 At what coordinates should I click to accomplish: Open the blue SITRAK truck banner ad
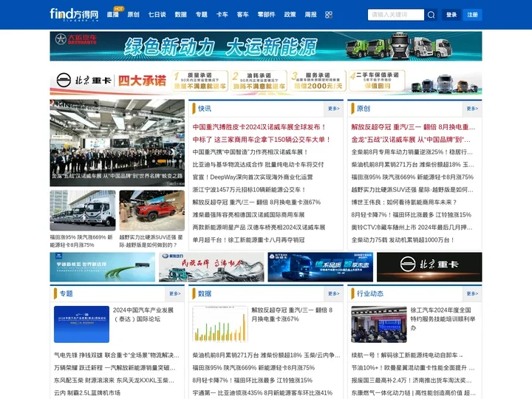pos(320,267)
